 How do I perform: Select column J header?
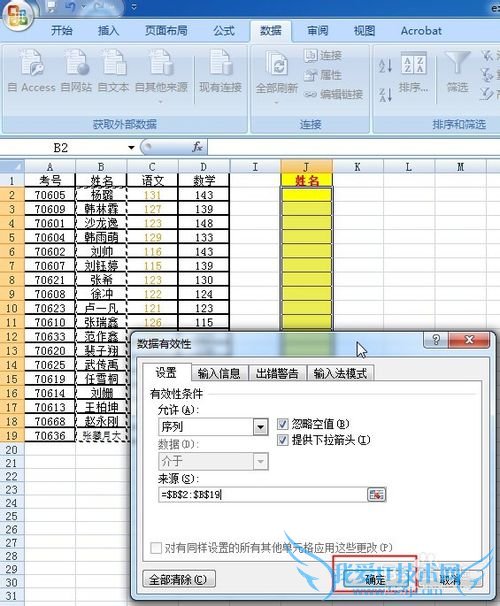(x=306, y=167)
